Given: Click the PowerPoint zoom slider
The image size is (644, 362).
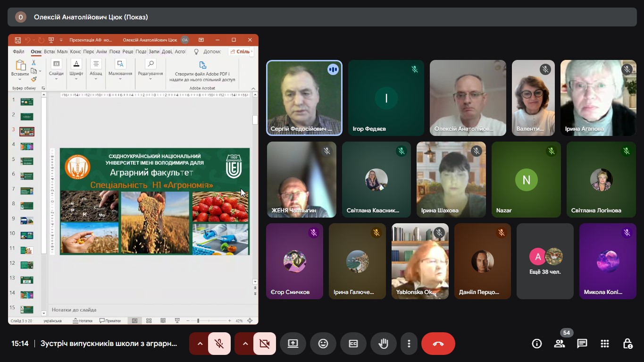Looking at the screenshot, I should click(198, 321).
